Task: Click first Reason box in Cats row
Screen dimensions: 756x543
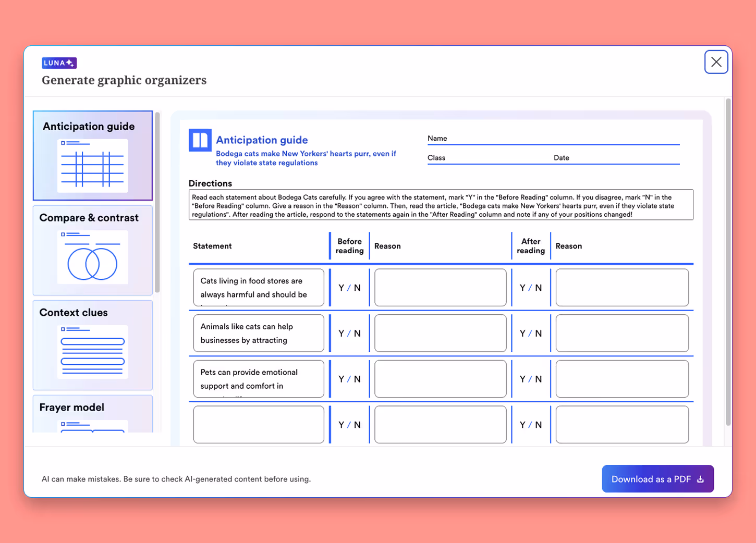Action: tap(441, 288)
